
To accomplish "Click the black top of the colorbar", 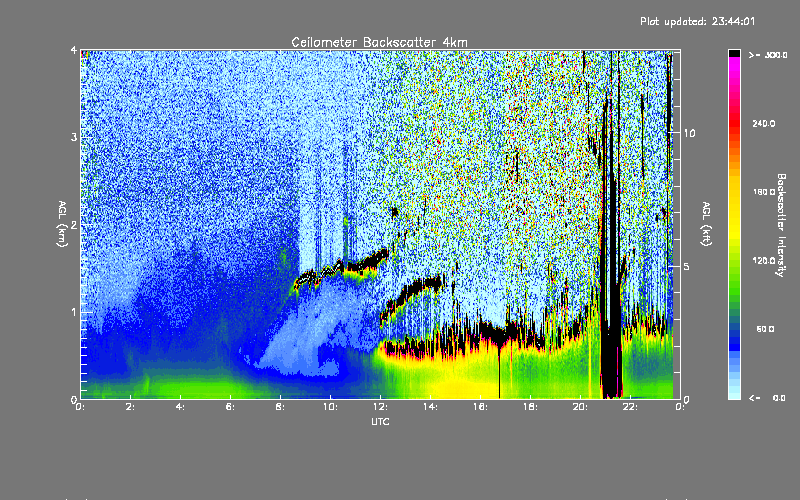I will pyautogui.click(x=734, y=53).
